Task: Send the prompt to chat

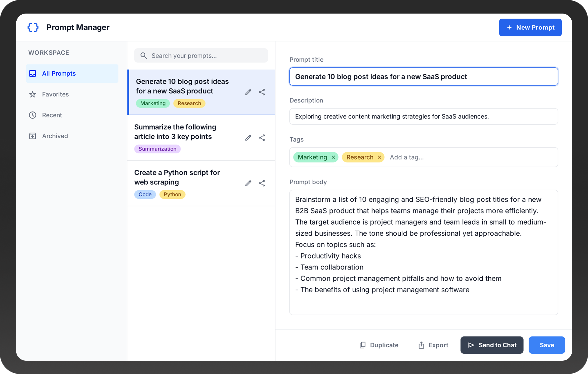Action: click(x=492, y=345)
